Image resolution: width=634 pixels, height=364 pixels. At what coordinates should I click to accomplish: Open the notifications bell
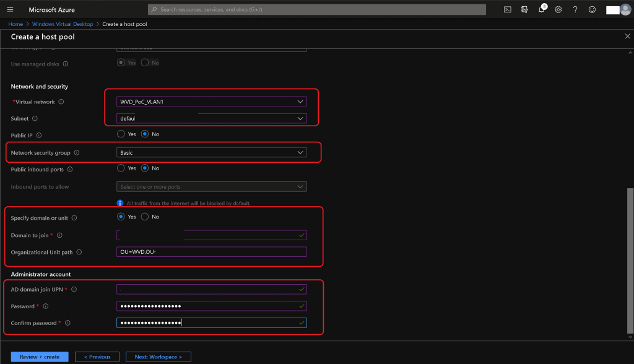[542, 9]
